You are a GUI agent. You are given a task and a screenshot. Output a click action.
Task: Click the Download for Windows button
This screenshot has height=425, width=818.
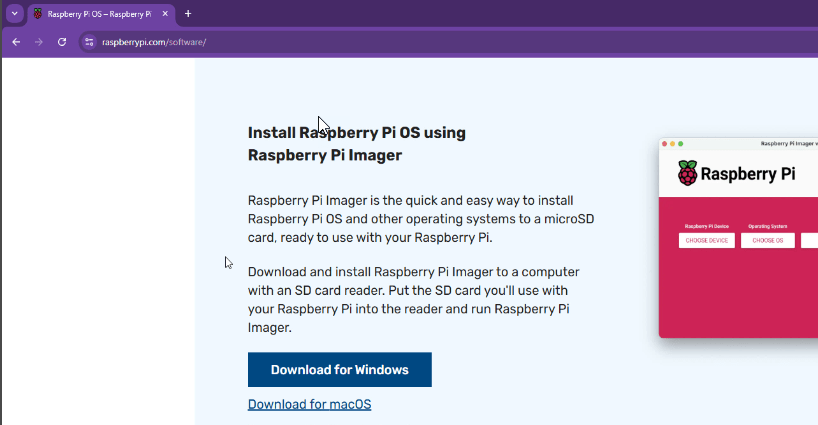(339, 369)
